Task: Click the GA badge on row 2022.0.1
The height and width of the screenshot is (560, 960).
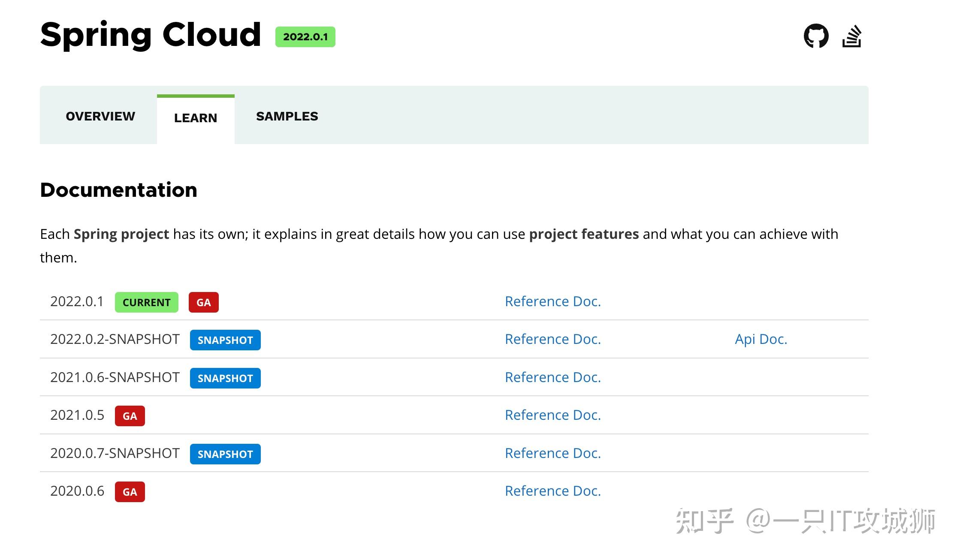Action: pos(203,302)
